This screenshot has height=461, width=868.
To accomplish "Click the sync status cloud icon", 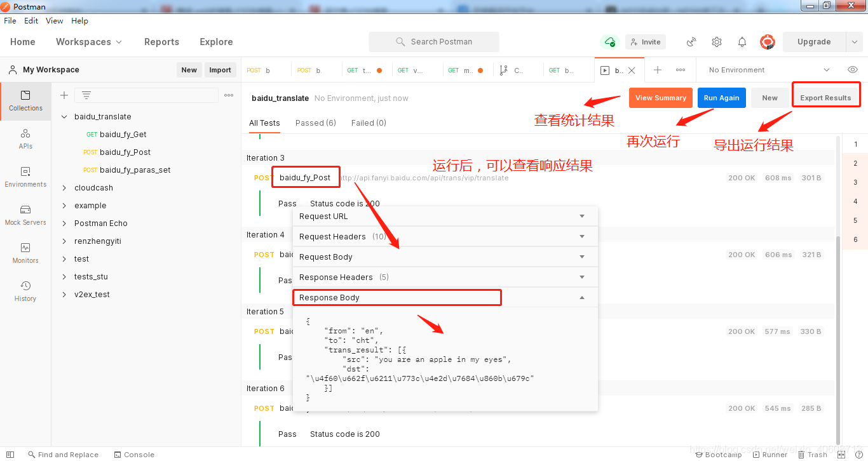I will [x=610, y=42].
